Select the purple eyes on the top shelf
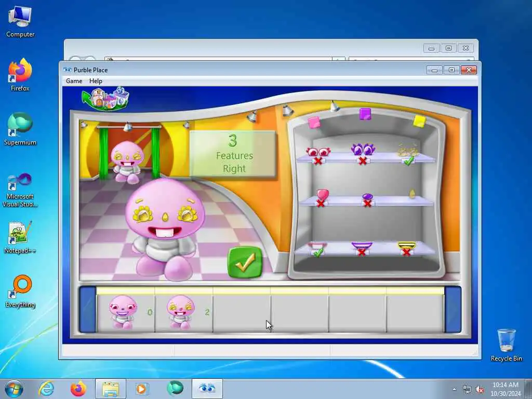Screen dimensions: 532x399 tap(363, 149)
